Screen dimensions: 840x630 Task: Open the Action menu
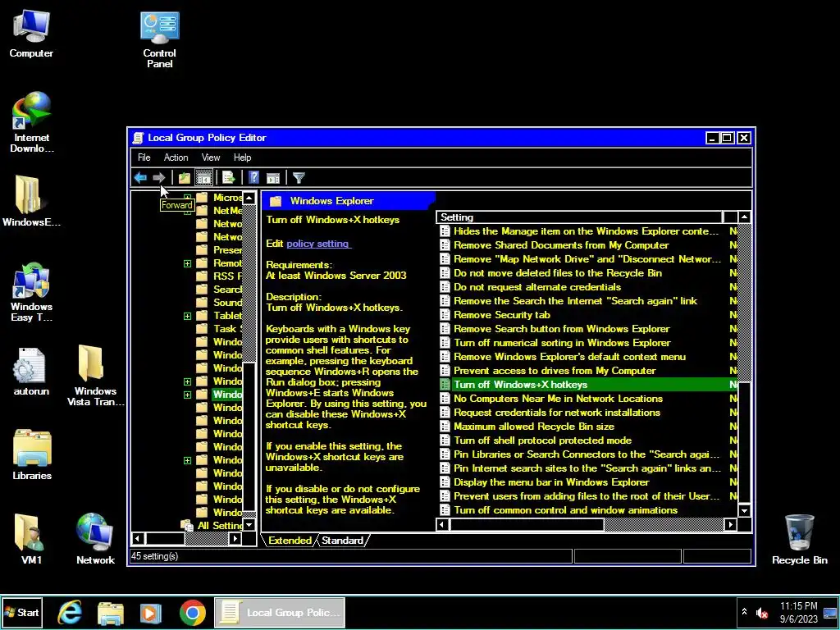(176, 157)
